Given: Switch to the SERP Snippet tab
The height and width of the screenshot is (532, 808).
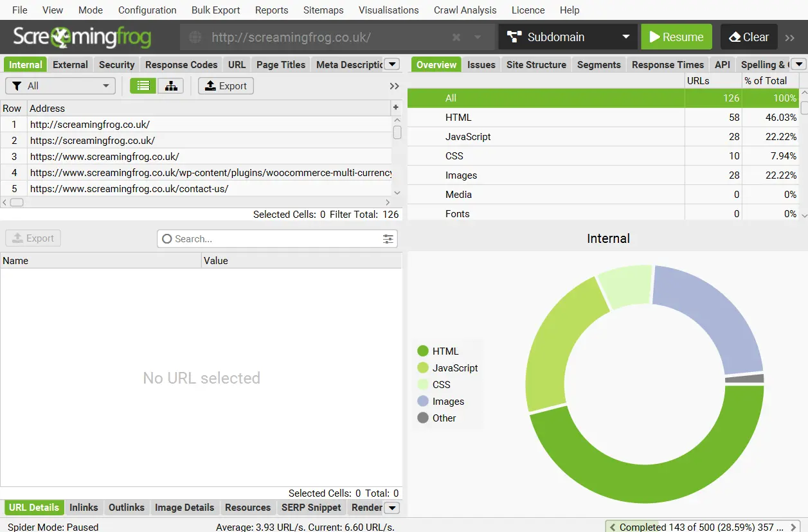Looking at the screenshot, I should (311, 508).
